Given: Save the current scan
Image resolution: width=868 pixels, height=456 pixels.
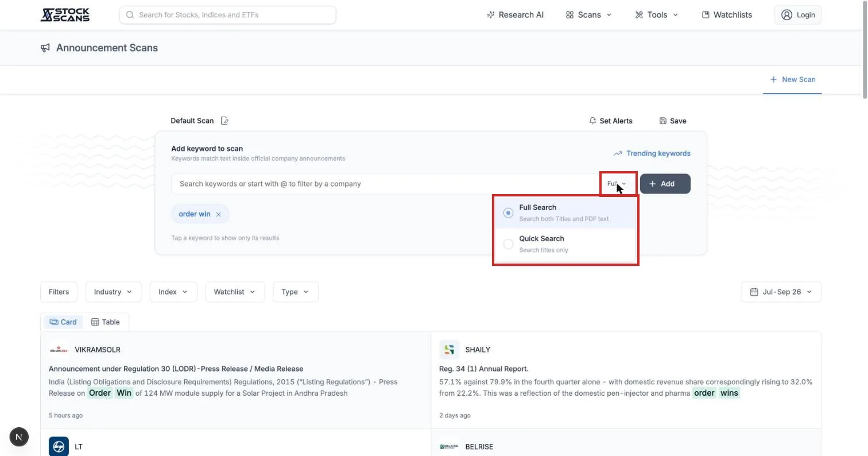Looking at the screenshot, I should (x=673, y=121).
